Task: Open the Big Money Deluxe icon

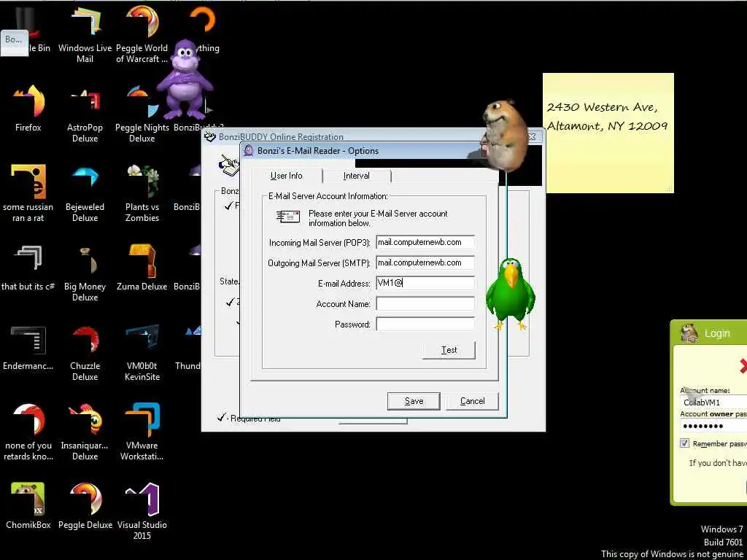Action: [x=85, y=273]
